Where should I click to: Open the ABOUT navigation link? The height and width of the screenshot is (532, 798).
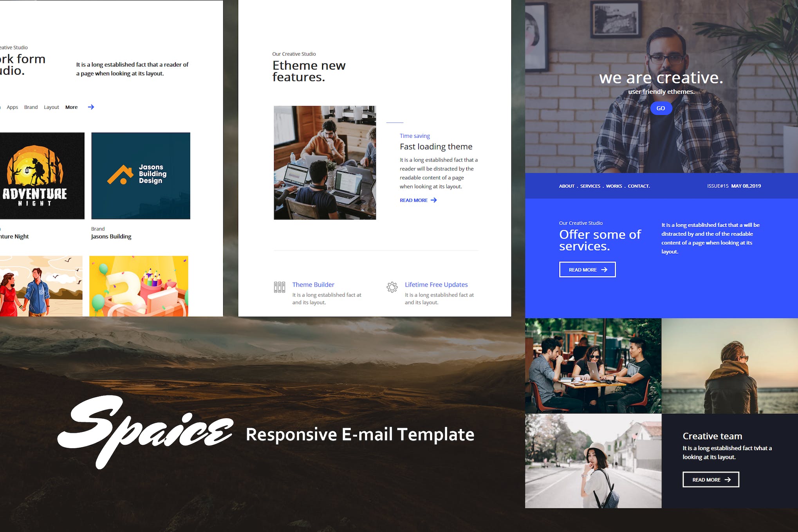pos(566,186)
